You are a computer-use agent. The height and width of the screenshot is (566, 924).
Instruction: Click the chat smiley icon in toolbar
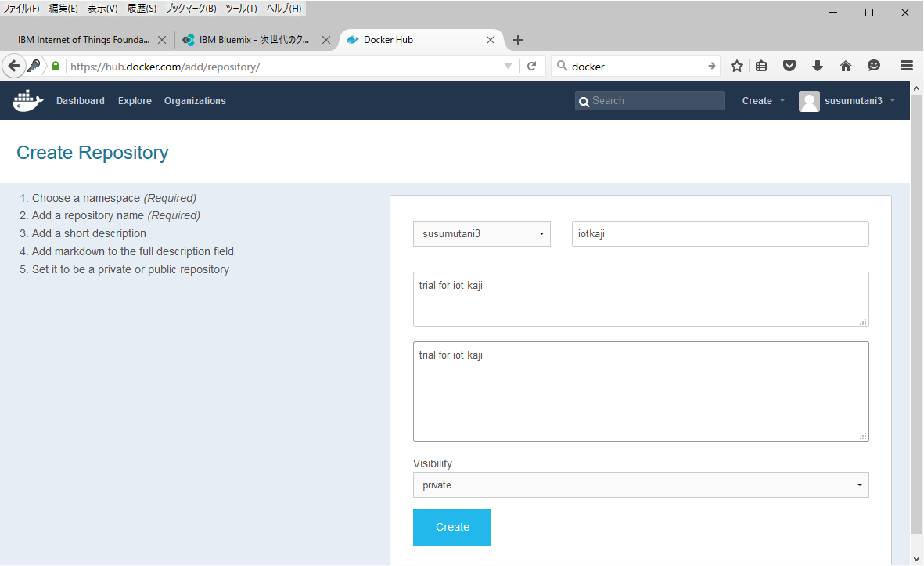pos(874,66)
